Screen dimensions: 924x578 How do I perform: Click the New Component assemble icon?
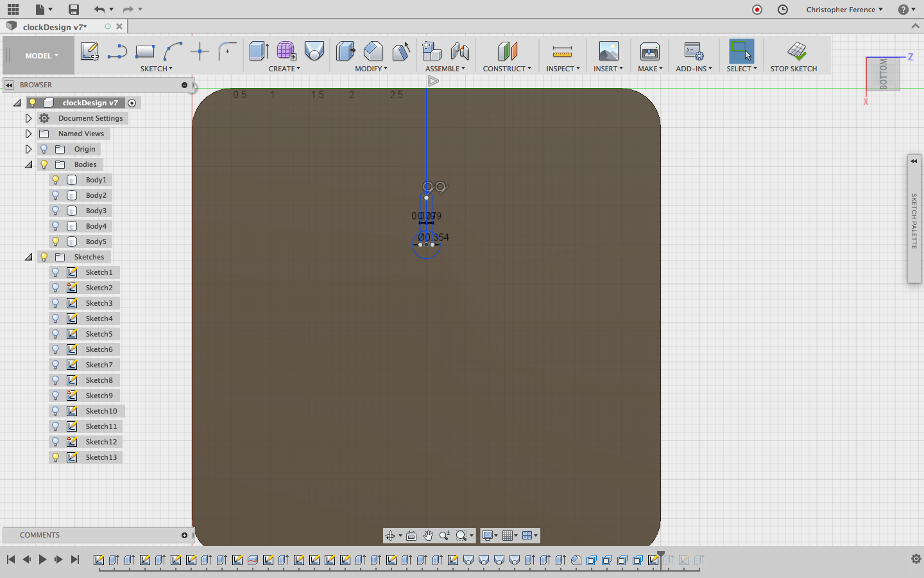coord(432,51)
